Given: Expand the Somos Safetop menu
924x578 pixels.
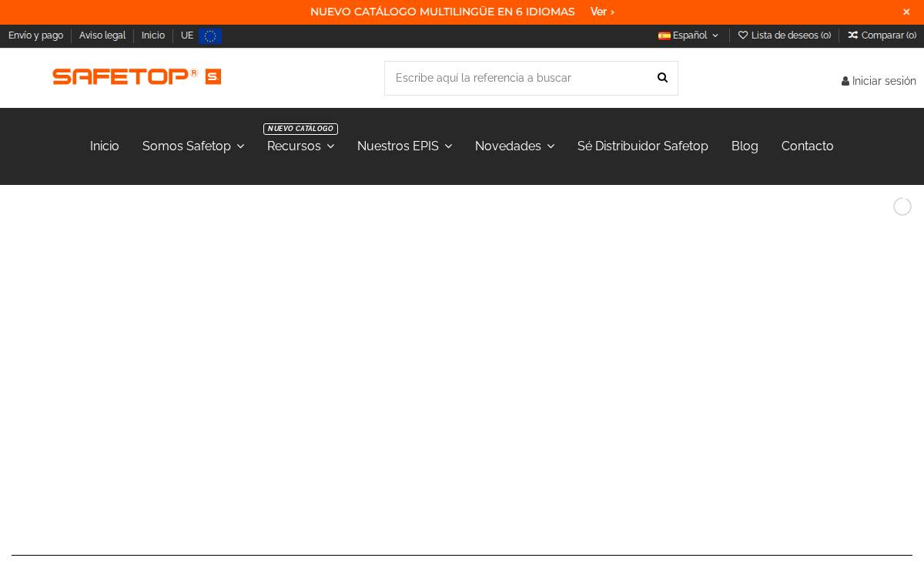Looking at the screenshot, I should pyautogui.click(x=193, y=146).
